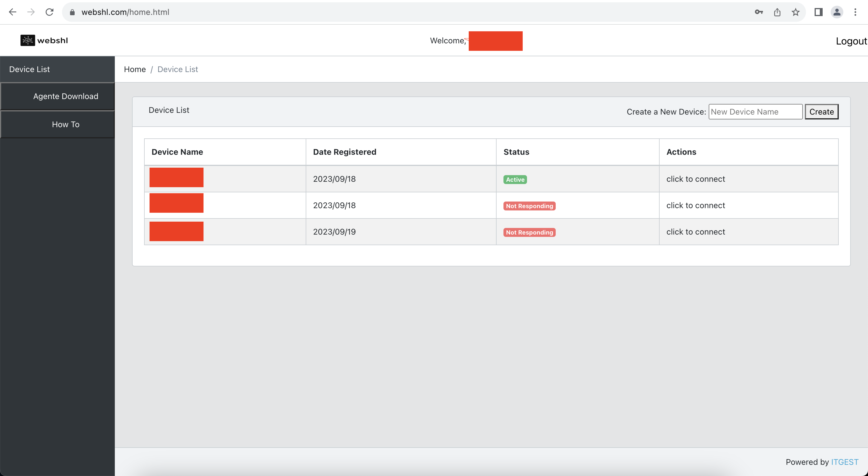The image size is (868, 476).
Task: Click the browser back arrow icon
Action: 12,12
